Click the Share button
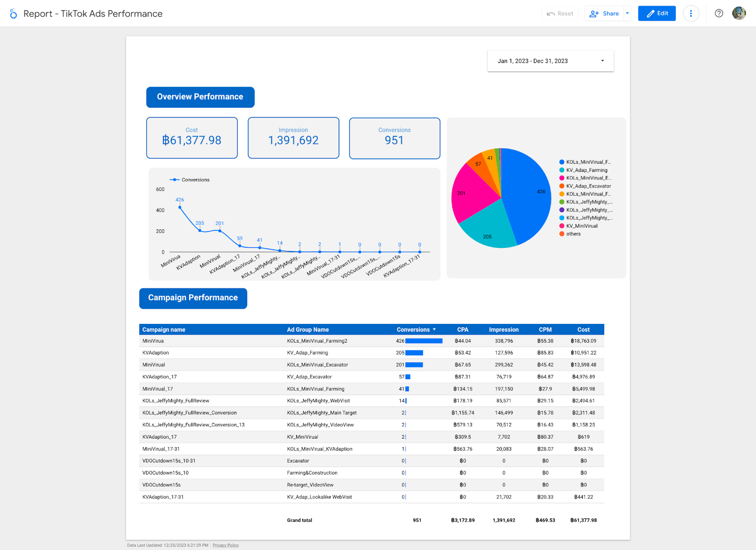This screenshot has height=550, width=756. [x=604, y=14]
